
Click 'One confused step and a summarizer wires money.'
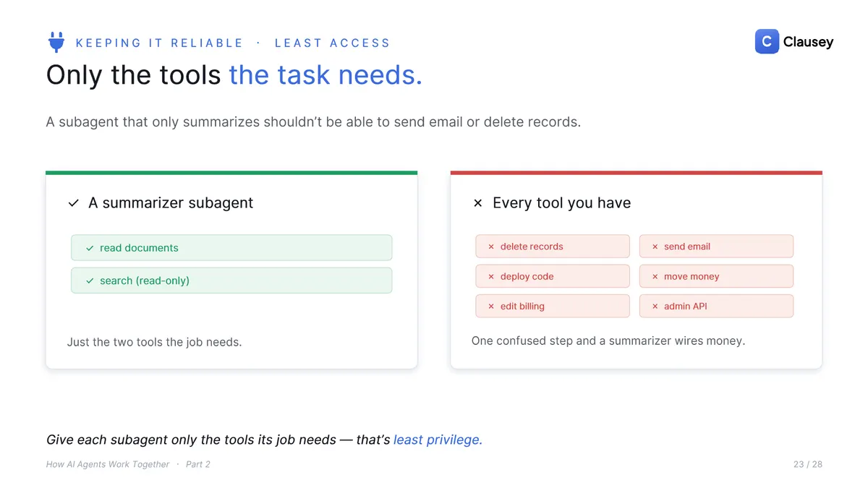tap(608, 341)
